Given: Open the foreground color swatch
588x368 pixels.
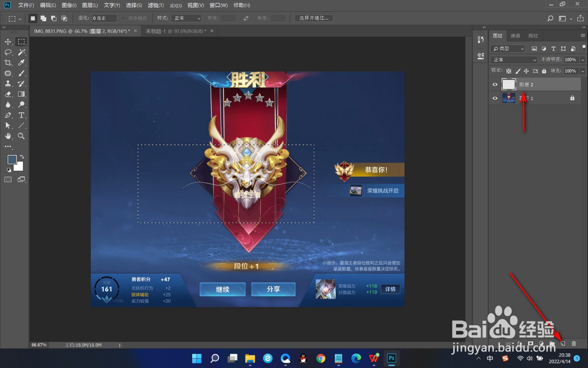Looking at the screenshot, I should click(x=12, y=159).
